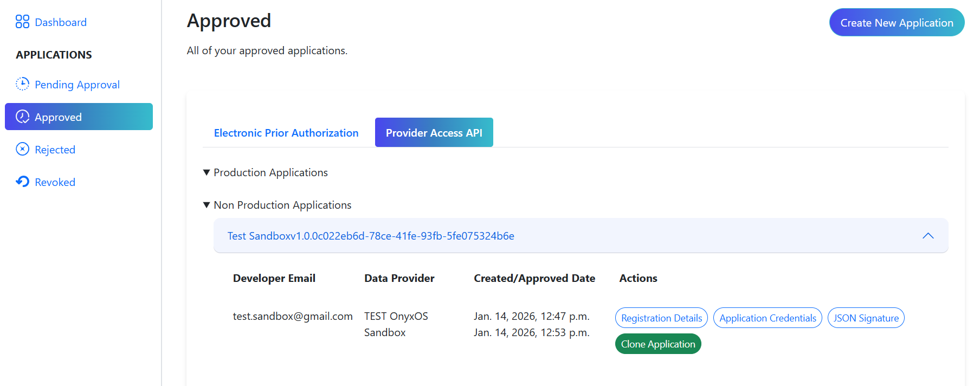
Task: Click the Dashboard grid icon
Action: (x=22, y=22)
